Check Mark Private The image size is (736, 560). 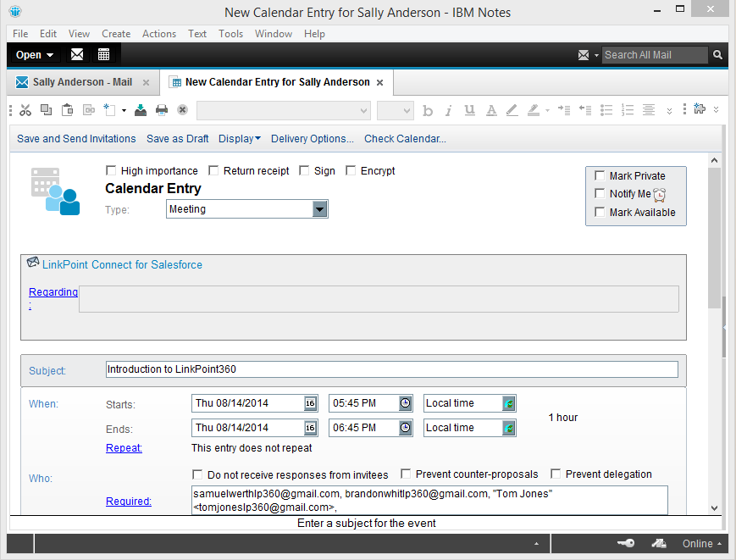coord(600,175)
